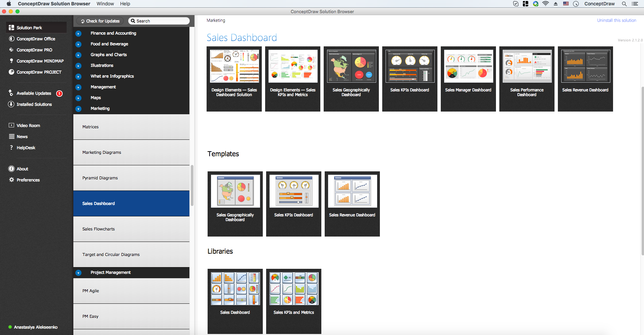Click the Wi-Fi status icon
The width and height of the screenshot is (644, 335).
click(546, 4)
